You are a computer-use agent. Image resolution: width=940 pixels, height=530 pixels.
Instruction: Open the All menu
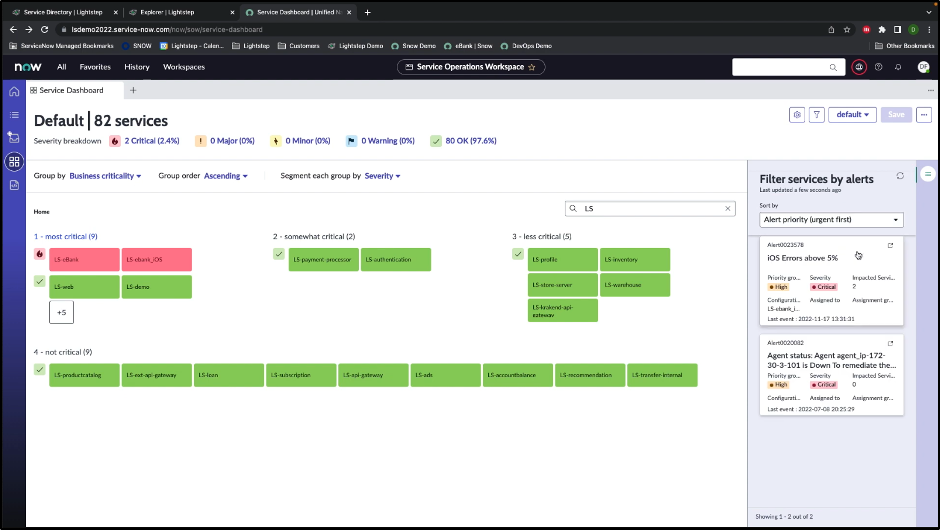coord(62,67)
